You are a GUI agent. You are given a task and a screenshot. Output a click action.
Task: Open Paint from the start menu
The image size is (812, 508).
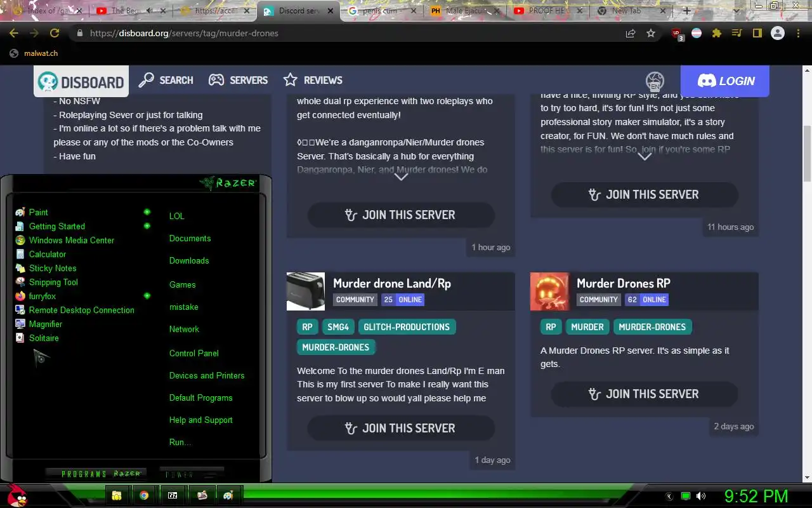tap(38, 212)
